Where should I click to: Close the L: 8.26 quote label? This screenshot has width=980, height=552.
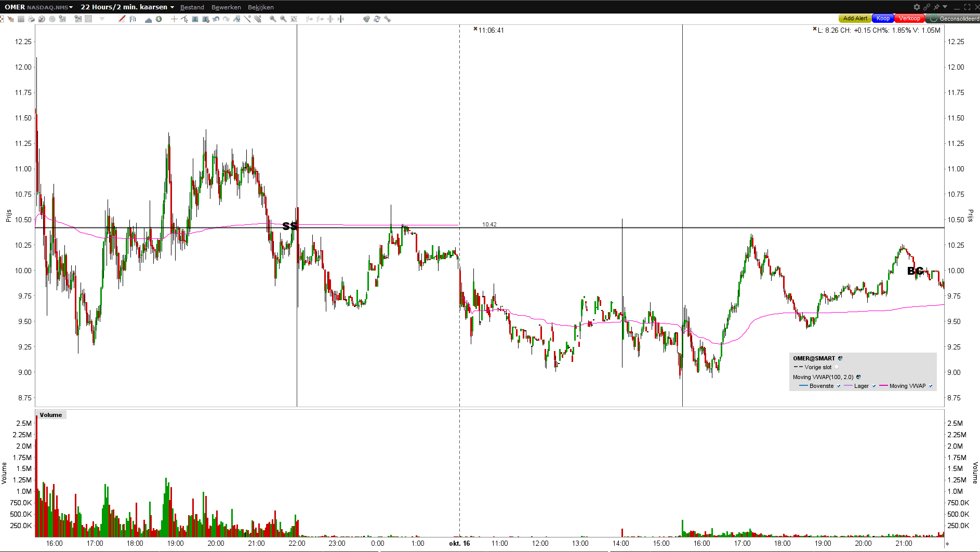[x=815, y=29]
